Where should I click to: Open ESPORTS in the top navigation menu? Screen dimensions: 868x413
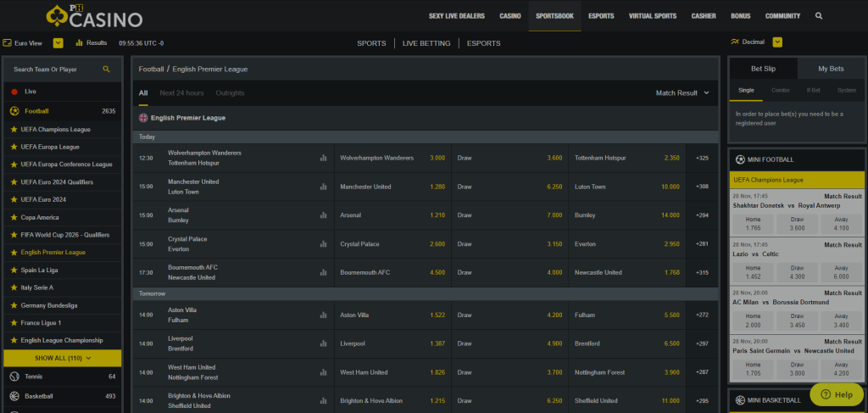601,15
